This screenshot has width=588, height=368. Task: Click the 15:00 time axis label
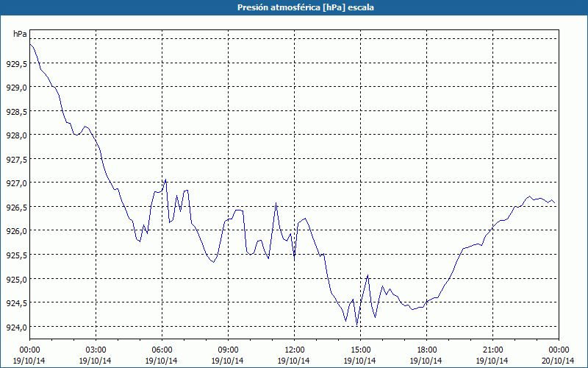tap(360, 350)
